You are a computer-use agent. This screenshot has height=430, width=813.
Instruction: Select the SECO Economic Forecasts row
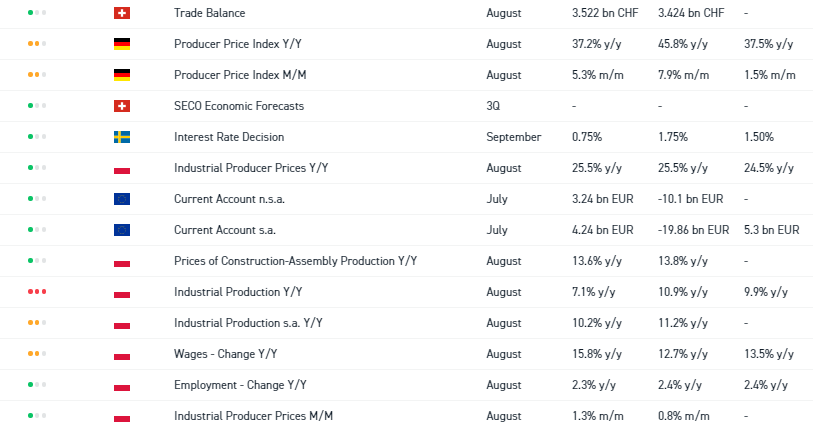[239, 106]
